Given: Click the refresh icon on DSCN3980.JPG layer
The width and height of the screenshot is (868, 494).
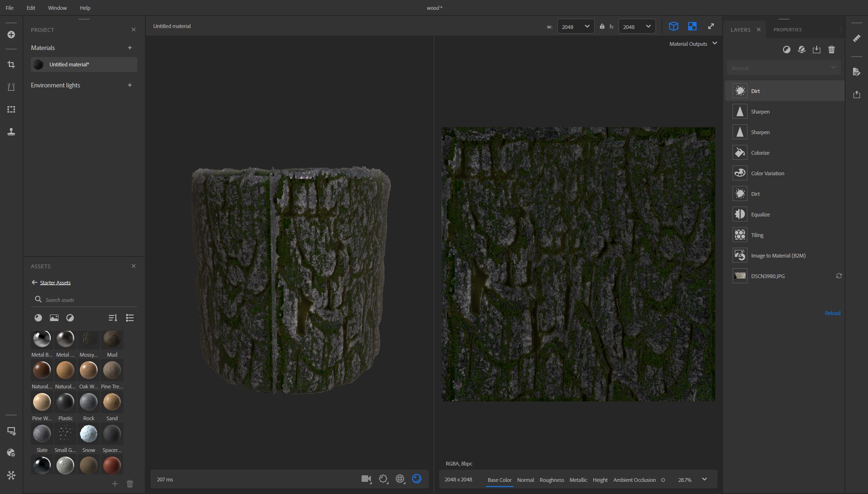Looking at the screenshot, I should 839,276.
